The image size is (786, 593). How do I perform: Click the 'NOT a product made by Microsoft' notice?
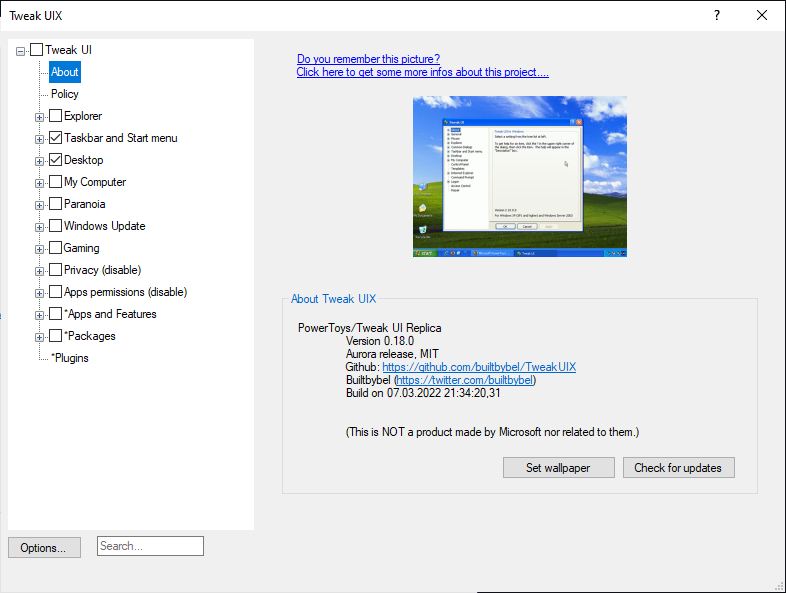[x=492, y=433]
